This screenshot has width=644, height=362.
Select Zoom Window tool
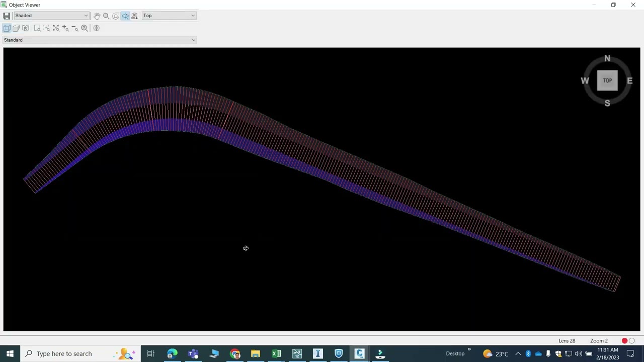point(37,28)
